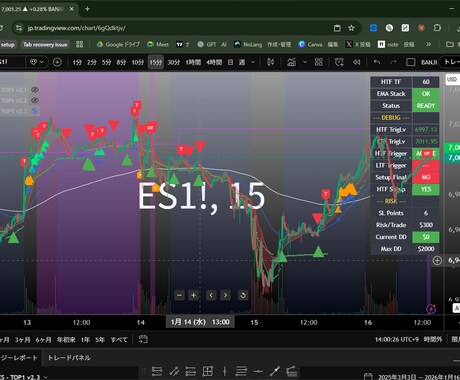Open the browser extensions puzzle icon
Viewport: 460px width, 380px height.
437,28
